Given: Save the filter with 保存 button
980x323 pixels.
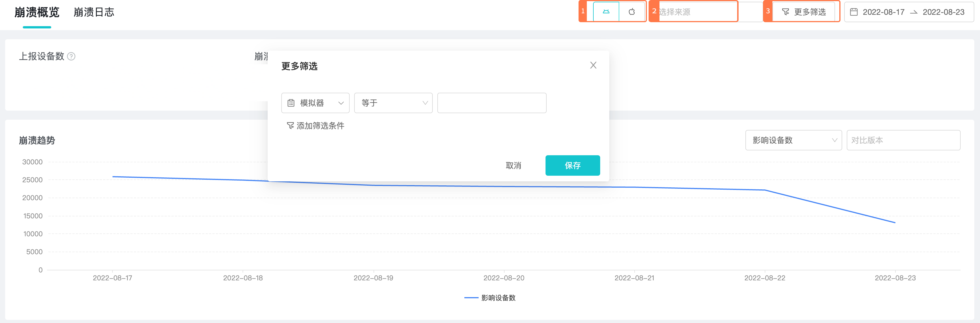Looking at the screenshot, I should click(x=573, y=165).
